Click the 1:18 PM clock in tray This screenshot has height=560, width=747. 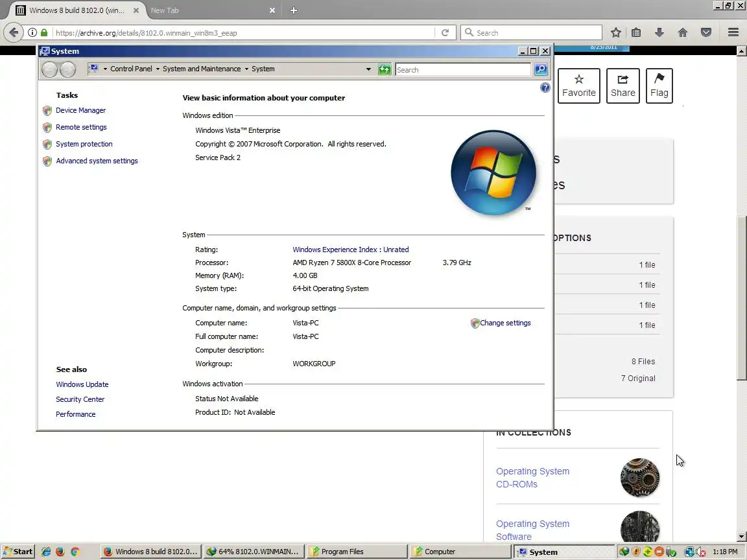tap(724, 552)
